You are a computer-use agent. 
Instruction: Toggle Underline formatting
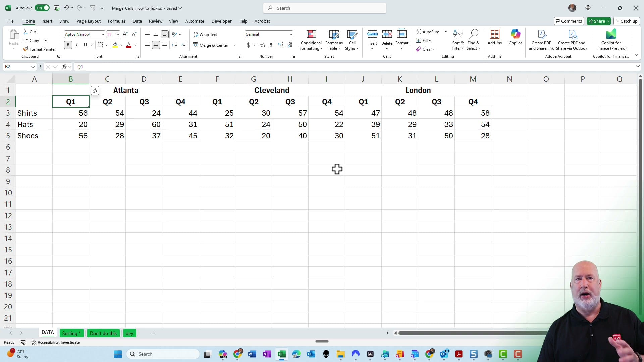pos(85,45)
